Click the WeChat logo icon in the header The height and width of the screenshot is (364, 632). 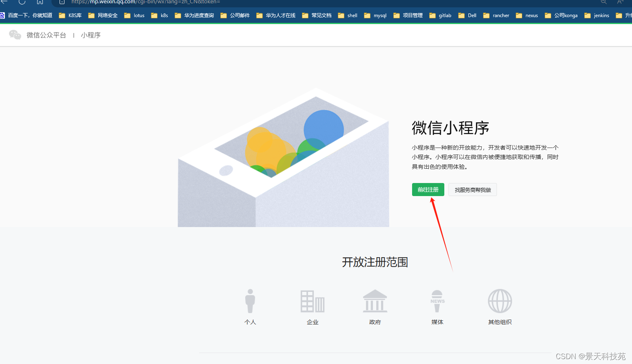pos(15,35)
